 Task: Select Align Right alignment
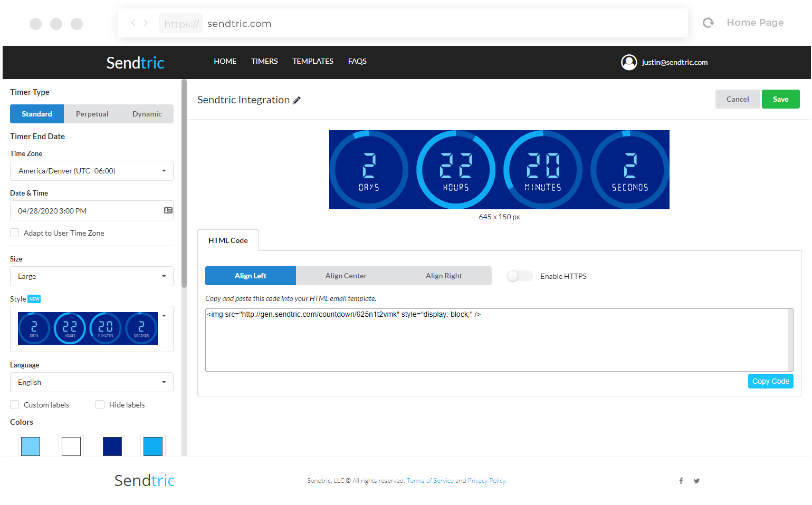coord(444,276)
